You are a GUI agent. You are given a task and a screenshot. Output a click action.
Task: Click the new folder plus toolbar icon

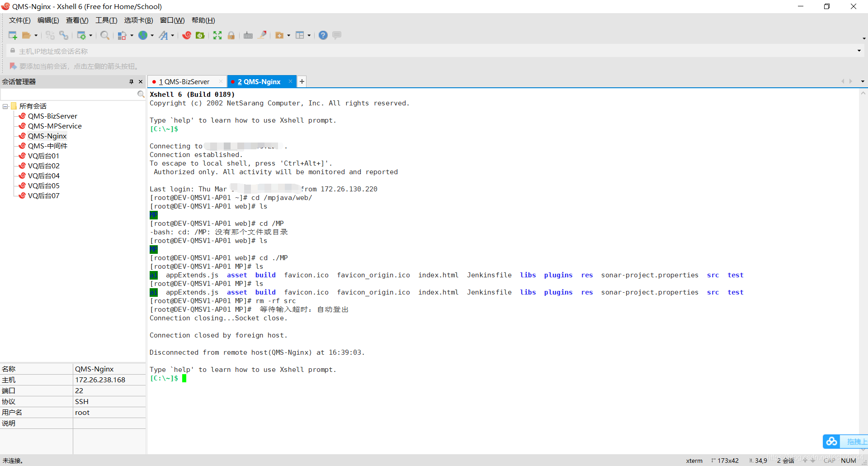pos(279,35)
